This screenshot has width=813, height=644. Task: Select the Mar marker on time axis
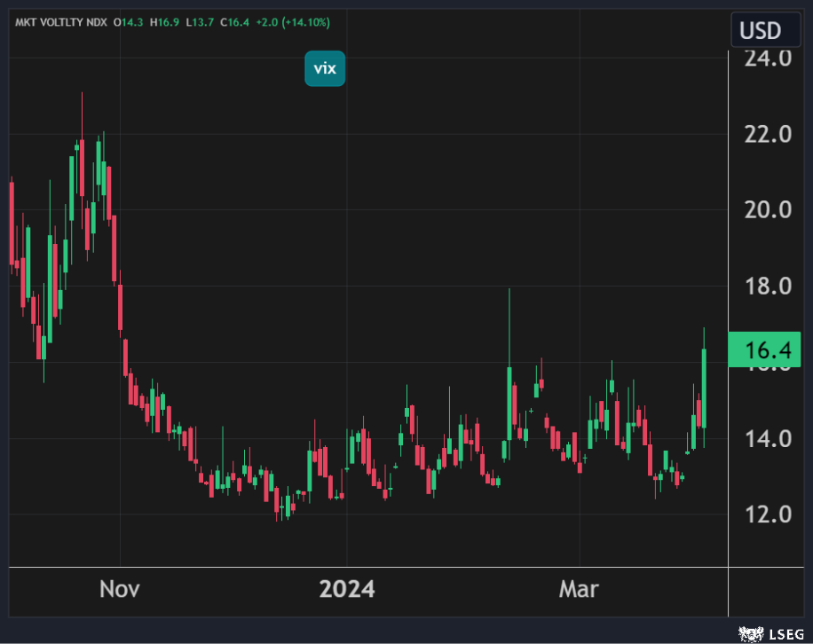point(579,589)
